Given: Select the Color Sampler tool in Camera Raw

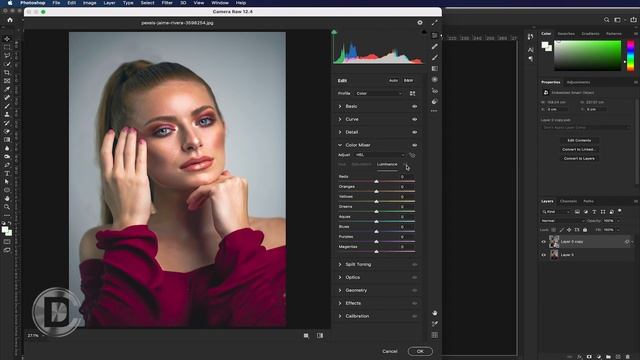Looking at the screenshot, I should [x=435, y=324].
